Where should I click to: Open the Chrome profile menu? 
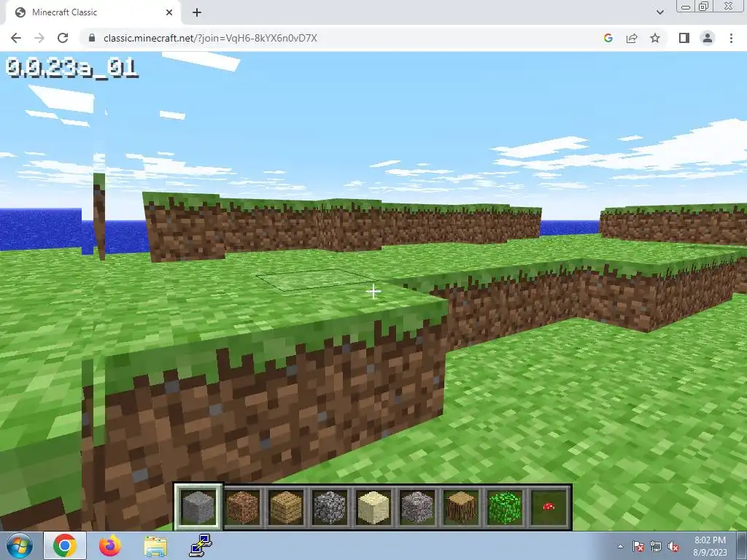pos(708,38)
